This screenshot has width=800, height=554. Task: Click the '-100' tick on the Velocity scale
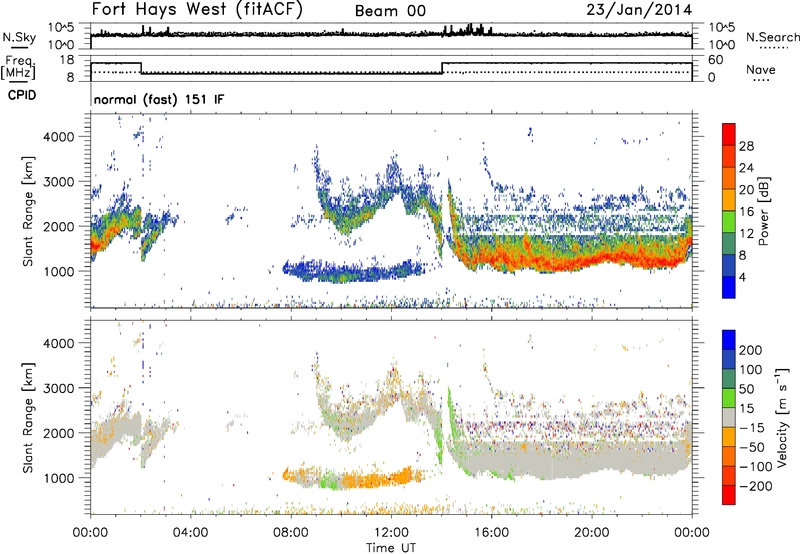756,467
